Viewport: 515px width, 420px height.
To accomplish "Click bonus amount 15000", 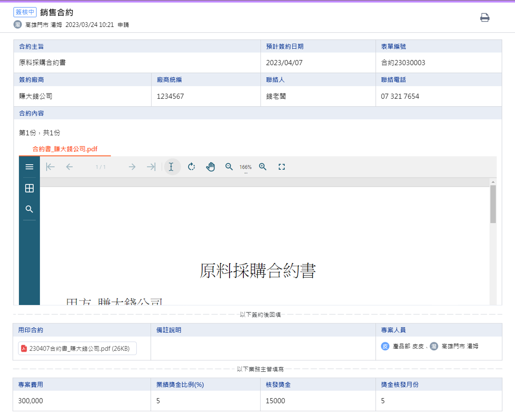I will (x=275, y=401).
